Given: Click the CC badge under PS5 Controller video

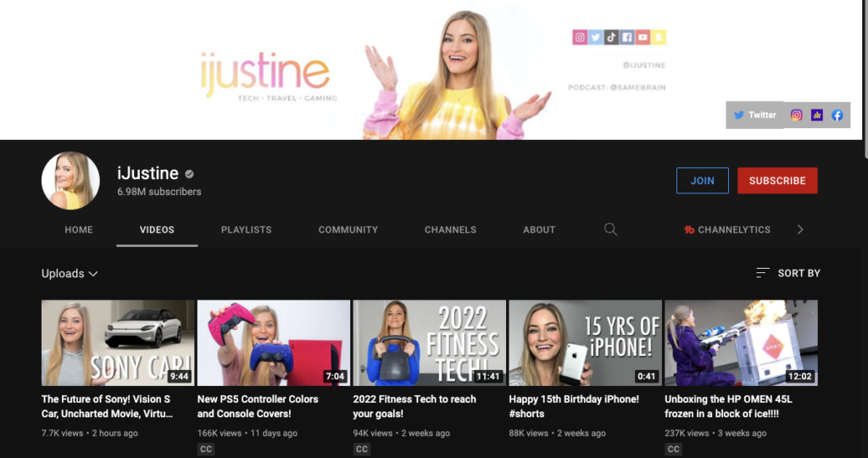Looking at the screenshot, I should coord(206,450).
